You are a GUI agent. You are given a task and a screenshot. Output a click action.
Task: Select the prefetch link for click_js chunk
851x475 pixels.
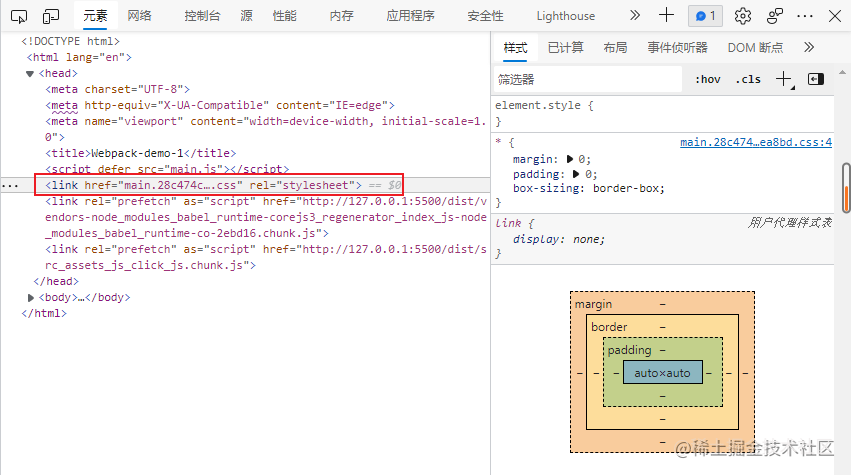tap(265, 257)
